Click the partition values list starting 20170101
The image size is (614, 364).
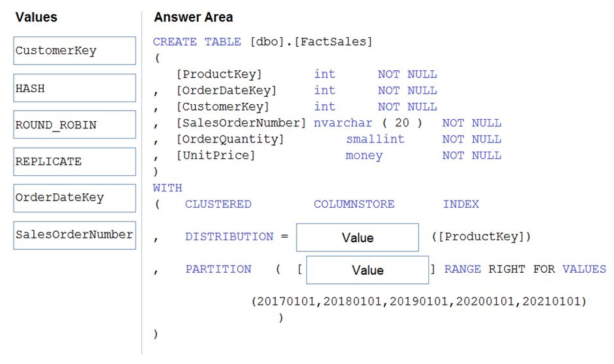tap(419, 301)
